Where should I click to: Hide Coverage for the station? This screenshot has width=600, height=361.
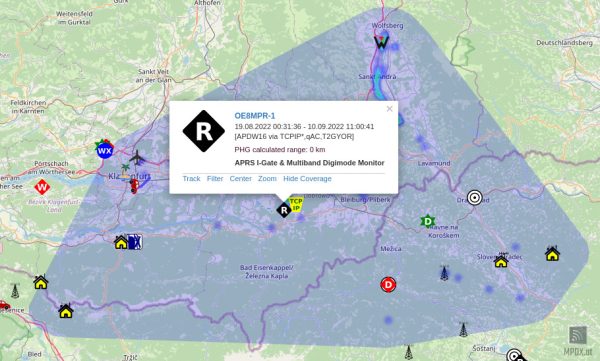click(307, 178)
